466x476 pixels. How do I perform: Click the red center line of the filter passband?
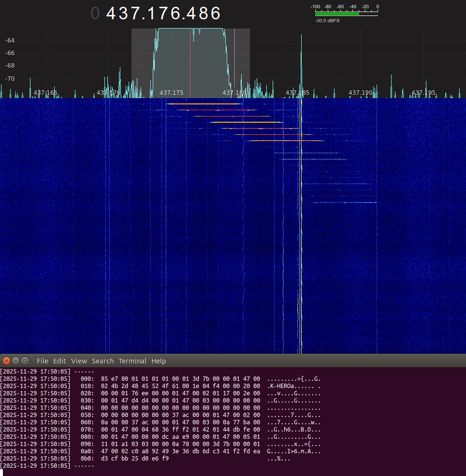tap(190, 63)
